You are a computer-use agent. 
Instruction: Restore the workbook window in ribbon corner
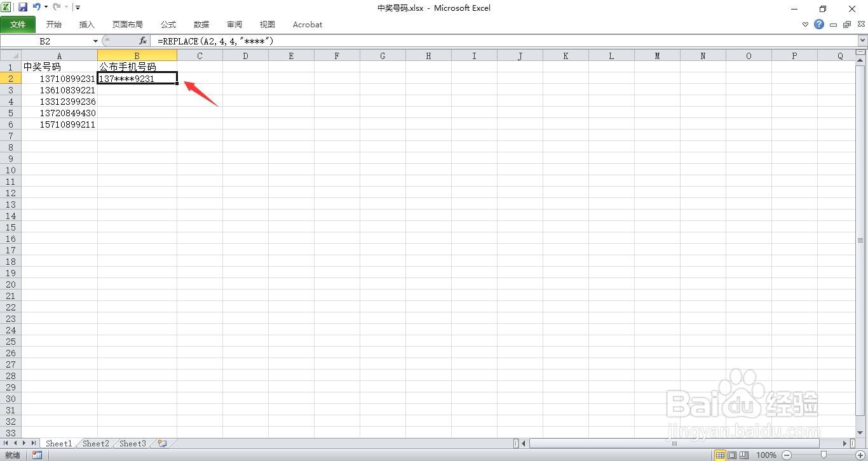(x=846, y=25)
